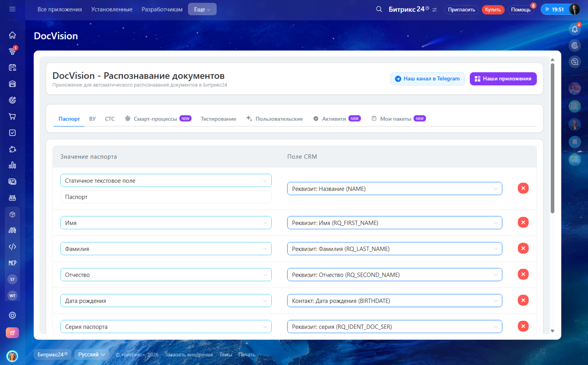Open the Реквизит: Фамилия CRM field dropdown
The image size is (588, 365).
(394, 249)
